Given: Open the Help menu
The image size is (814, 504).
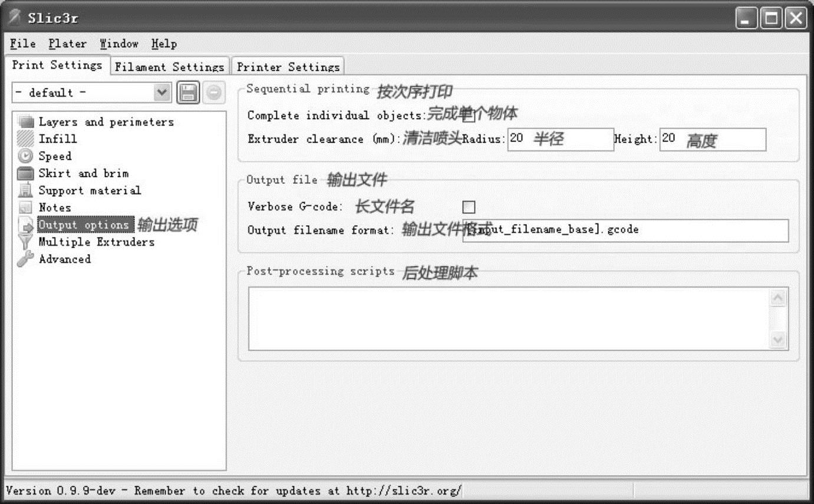Looking at the screenshot, I should pyautogui.click(x=163, y=44).
